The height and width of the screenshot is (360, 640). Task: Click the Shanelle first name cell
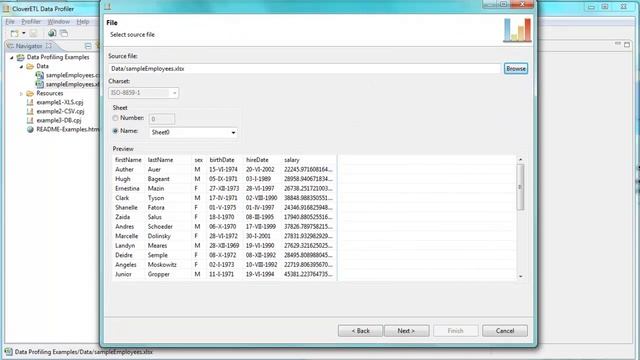(x=126, y=207)
